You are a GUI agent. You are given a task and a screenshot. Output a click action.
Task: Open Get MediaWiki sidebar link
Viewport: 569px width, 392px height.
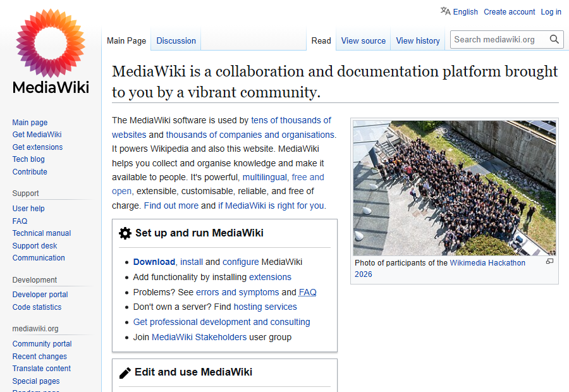point(37,135)
